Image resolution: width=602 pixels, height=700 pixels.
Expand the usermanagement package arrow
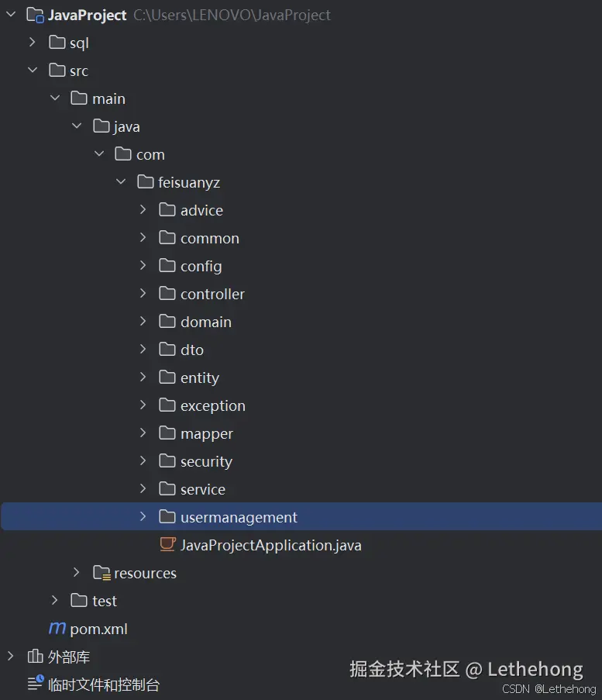click(143, 517)
